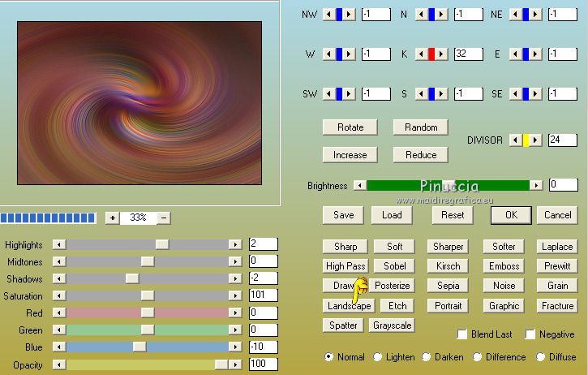Viewport: 588px width, 375px height.
Task: Click Brightness slider left arrow
Action: tap(360, 185)
